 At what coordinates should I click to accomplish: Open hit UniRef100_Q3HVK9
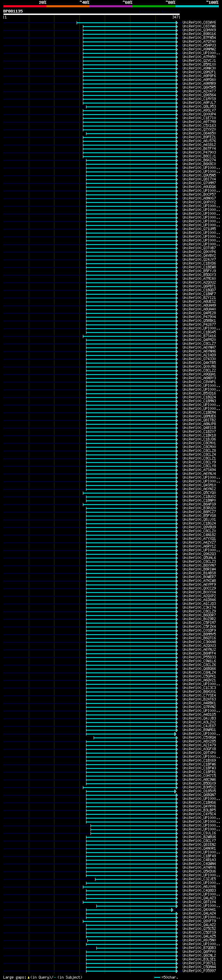coord(199,30)
